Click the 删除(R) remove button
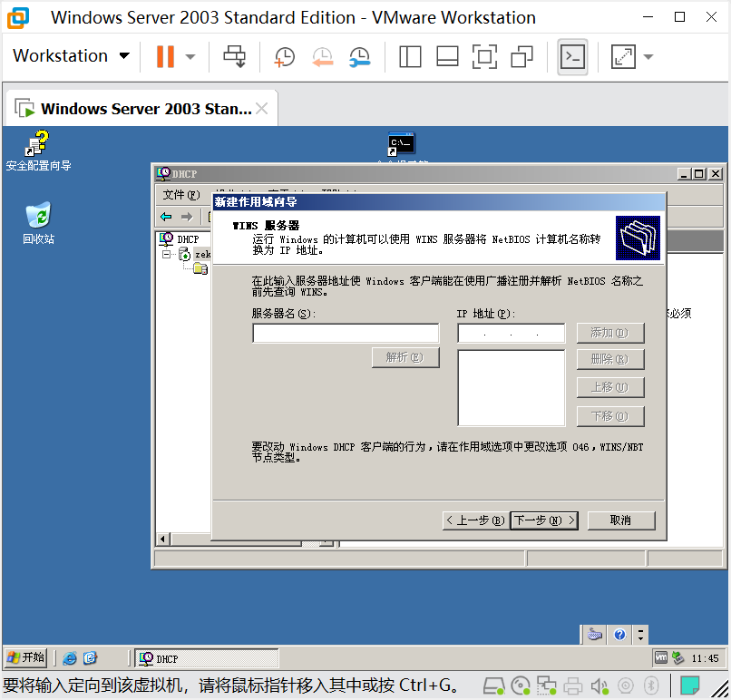The height and width of the screenshot is (700, 731). pyautogui.click(x=610, y=359)
